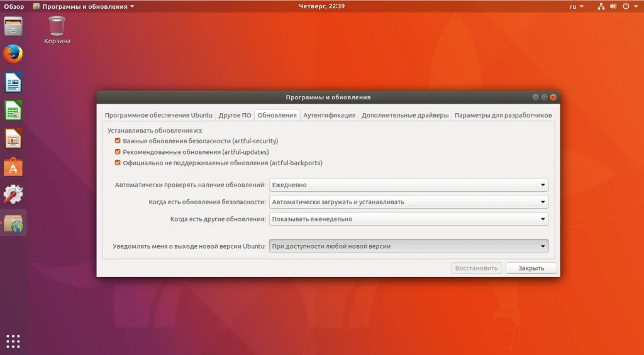This screenshot has width=644, height=355.
Task: Open LibreOffice Impress from the dock
Action: (13, 138)
